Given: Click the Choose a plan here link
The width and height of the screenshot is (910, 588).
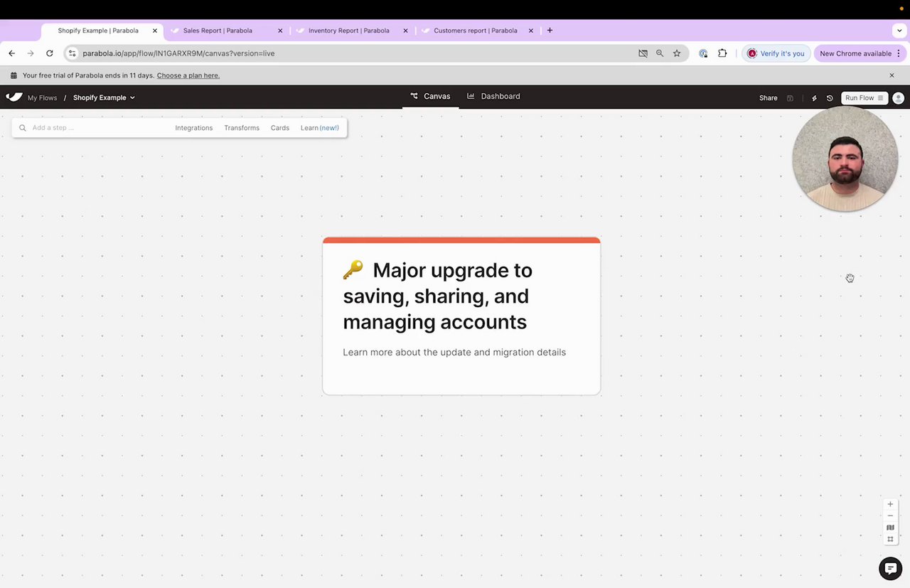Looking at the screenshot, I should (x=188, y=75).
